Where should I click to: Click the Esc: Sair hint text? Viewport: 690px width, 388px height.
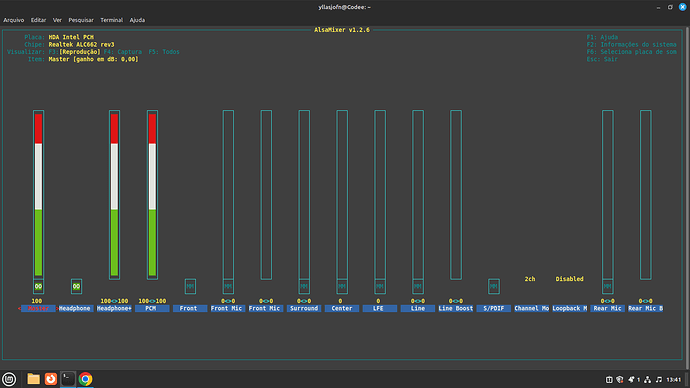(602, 59)
